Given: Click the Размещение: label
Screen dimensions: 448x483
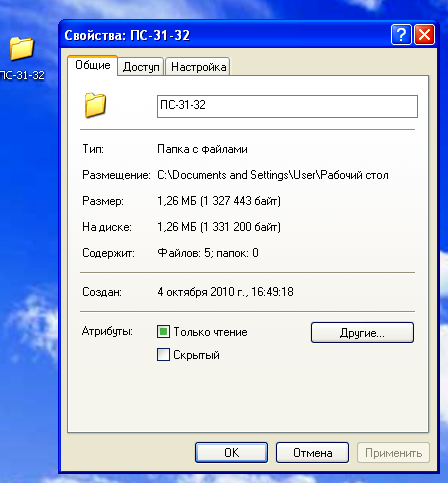Looking at the screenshot, I should (x=116, y=175).
